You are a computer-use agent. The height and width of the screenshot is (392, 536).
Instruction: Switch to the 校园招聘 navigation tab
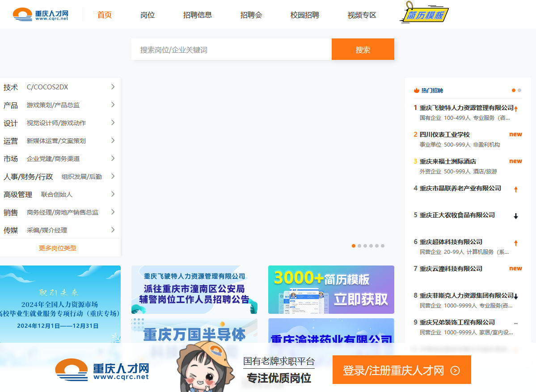point(304,14)
